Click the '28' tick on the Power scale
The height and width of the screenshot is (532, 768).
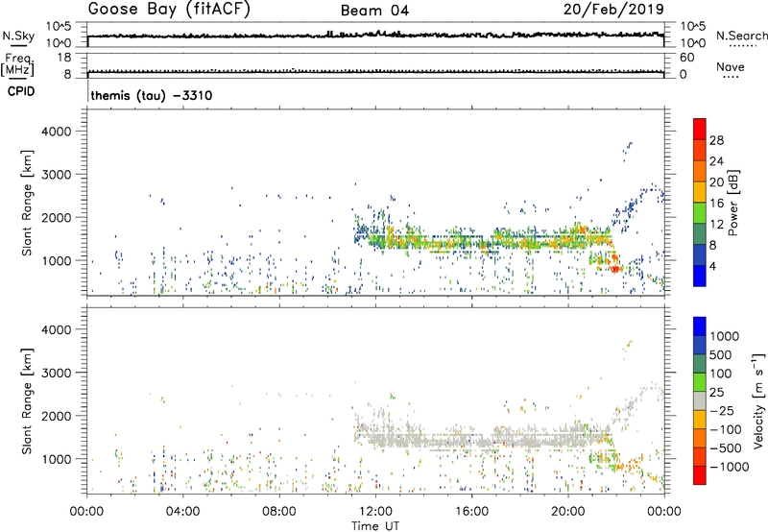point(716,140)
